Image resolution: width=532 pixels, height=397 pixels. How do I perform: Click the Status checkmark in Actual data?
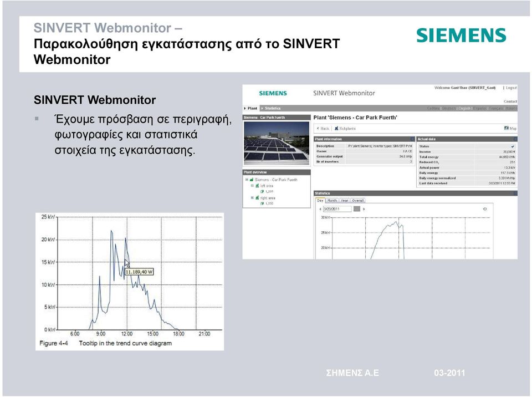pos(513,146)
